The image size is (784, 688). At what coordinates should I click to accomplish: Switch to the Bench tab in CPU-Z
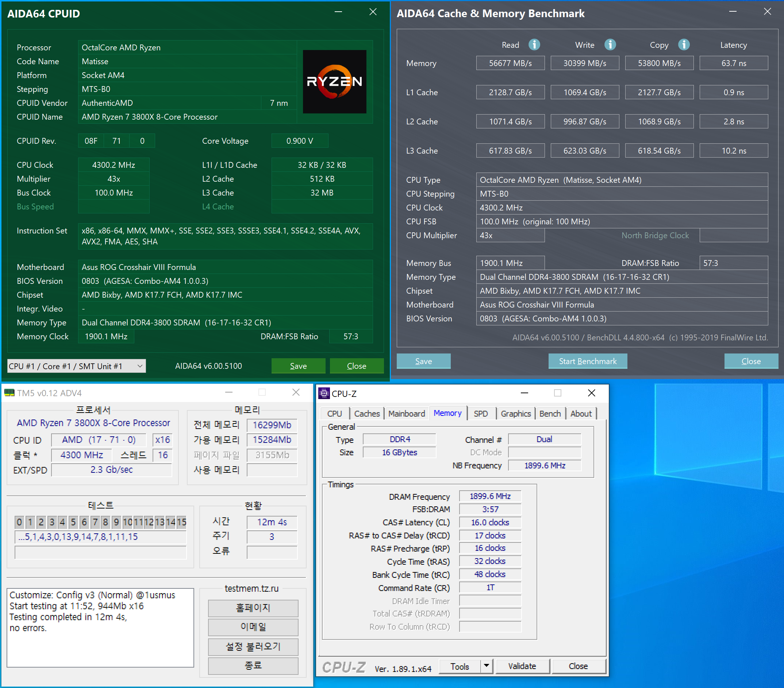[x=550, y=414]
